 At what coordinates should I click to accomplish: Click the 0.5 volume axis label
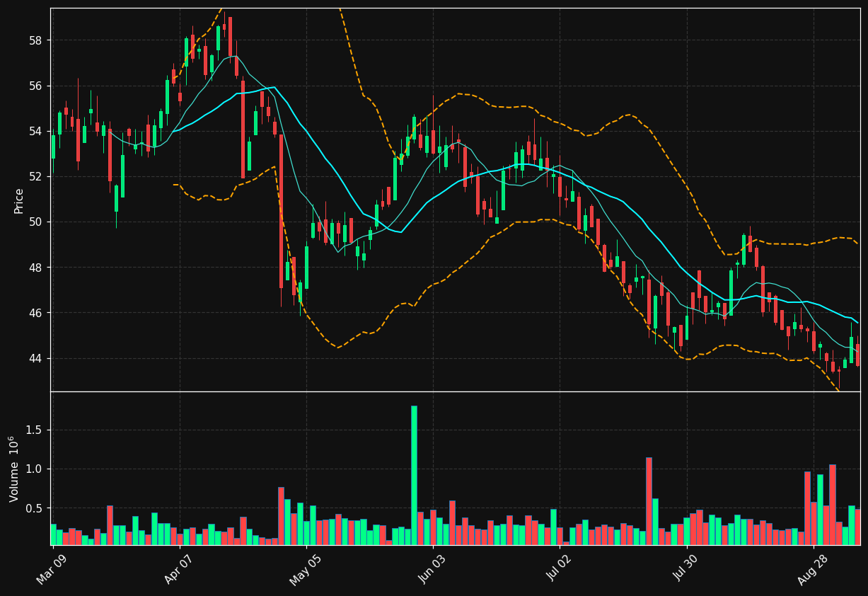click(x=35, y=508)
